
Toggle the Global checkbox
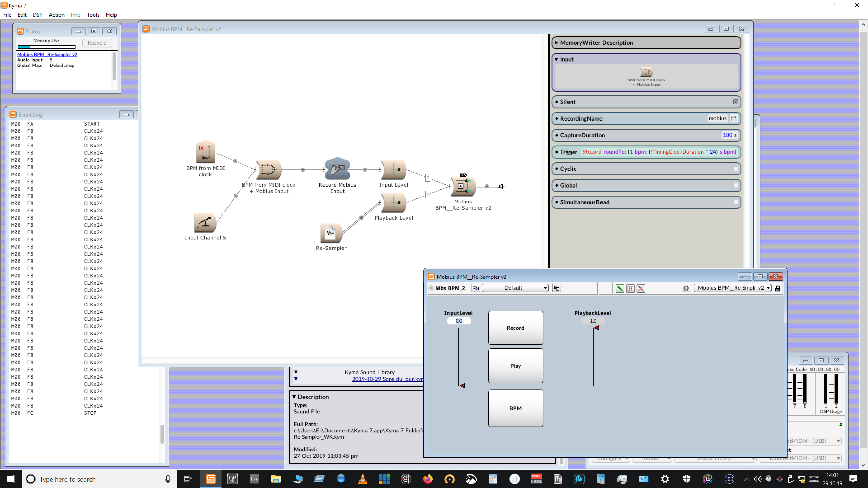[736, 185]
